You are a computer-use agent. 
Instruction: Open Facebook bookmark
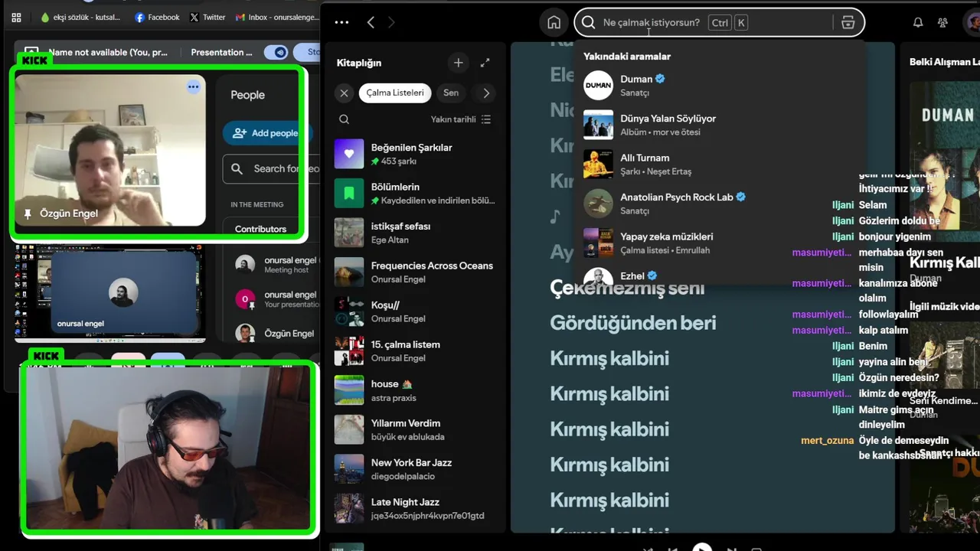(157, 17)
